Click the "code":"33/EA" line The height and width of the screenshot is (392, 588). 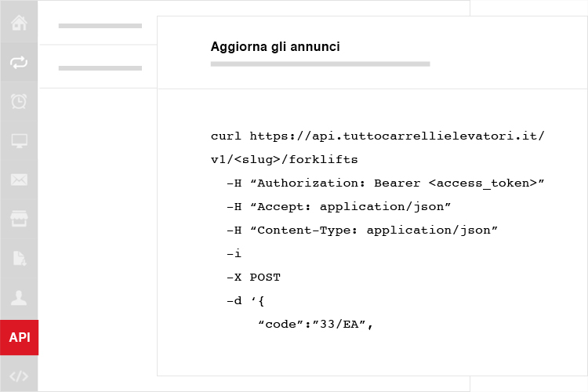pos(315,324)
